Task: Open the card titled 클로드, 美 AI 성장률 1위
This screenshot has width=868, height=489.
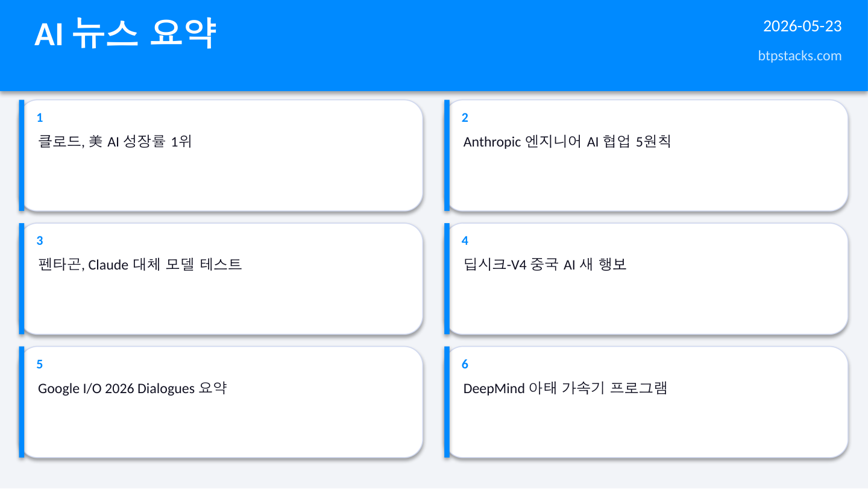Action: [221, 155]
